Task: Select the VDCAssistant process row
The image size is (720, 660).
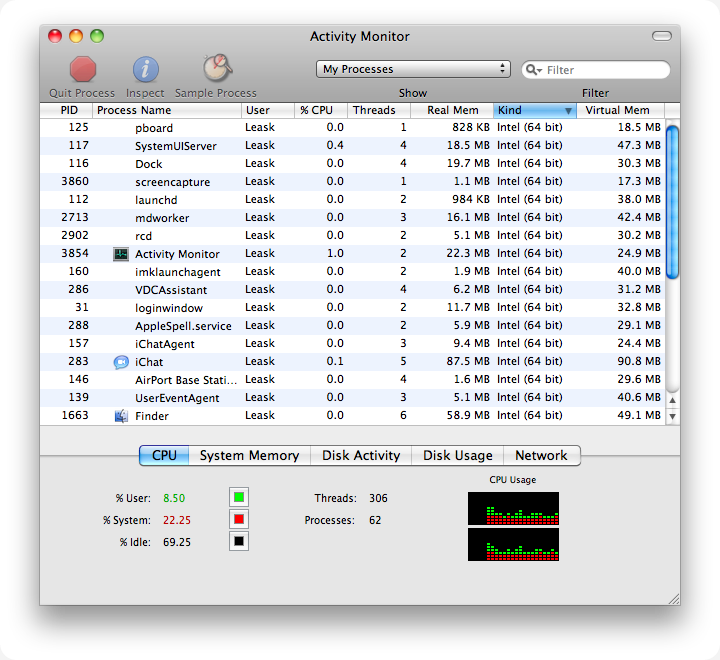Action: coord(353,290)
